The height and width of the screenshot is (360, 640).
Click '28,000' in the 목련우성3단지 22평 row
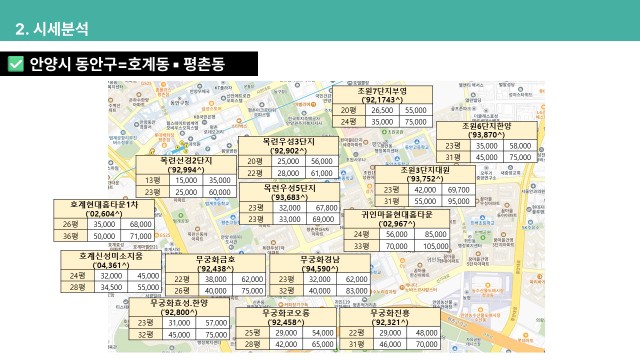[x=288, y=173]
